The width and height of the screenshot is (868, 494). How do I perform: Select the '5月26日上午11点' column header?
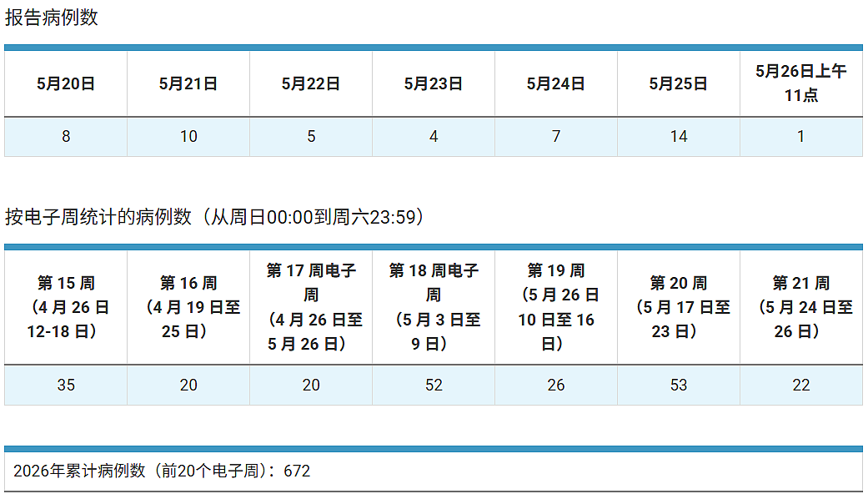(801, 83)
